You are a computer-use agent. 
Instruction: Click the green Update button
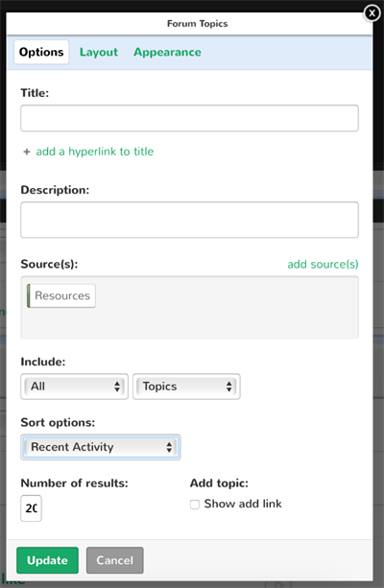47,560
